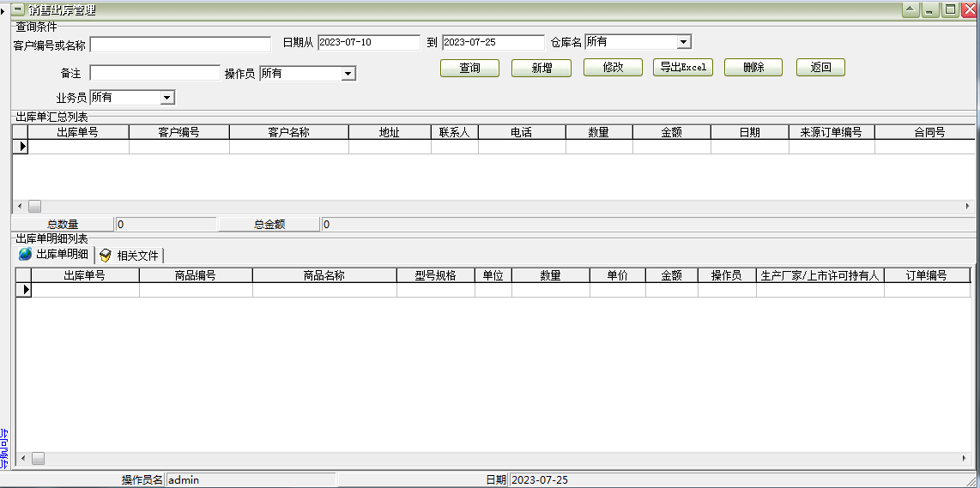The height and width of the screenshot is (488, 980).
Task: Click the 型号规格 column header
Action: point(436,275)
